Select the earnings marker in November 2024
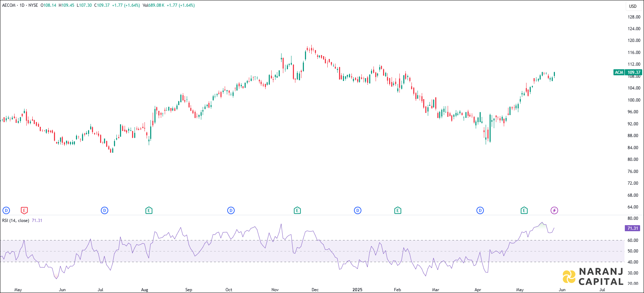 [297, 211]
